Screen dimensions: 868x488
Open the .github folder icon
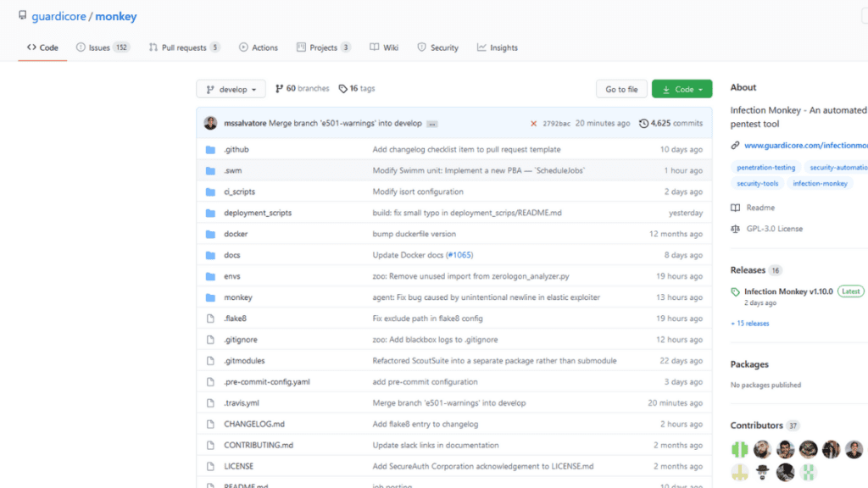tap(210, 149)
